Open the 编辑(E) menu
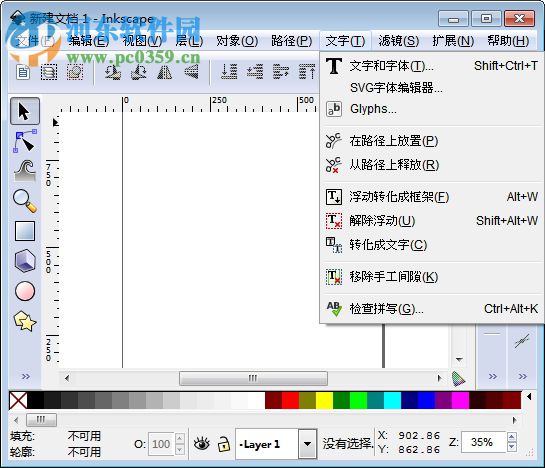 [89, 41]
